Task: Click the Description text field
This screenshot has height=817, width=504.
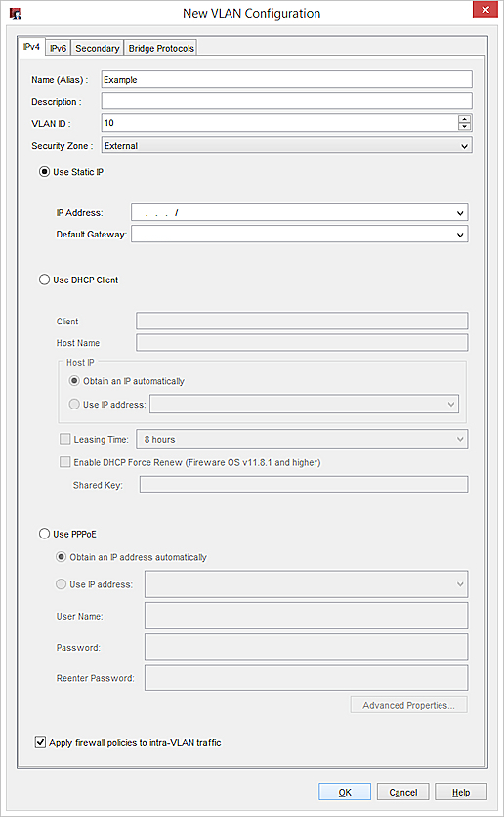Action: [x=286, y=101]
